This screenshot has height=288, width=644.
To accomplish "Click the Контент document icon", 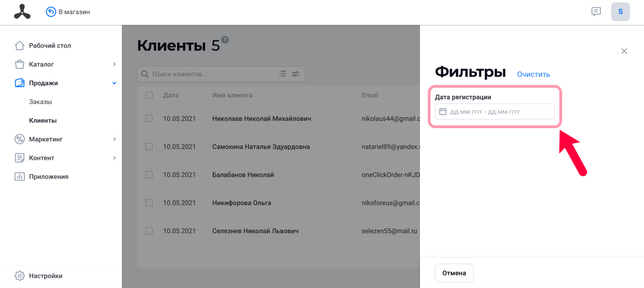I will click(x=19, y=158).
